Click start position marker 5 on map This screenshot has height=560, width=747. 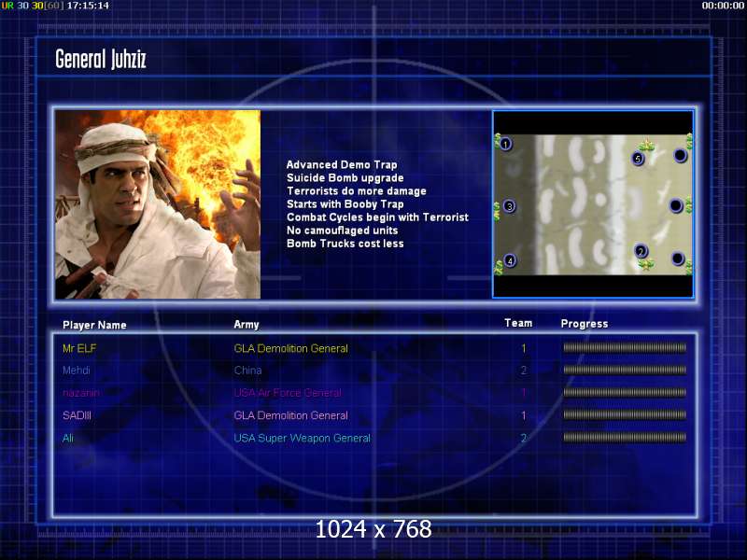click(638, 159)
